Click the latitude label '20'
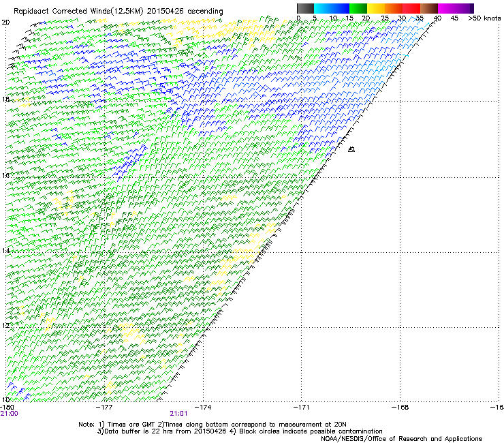 click(5, 22)
